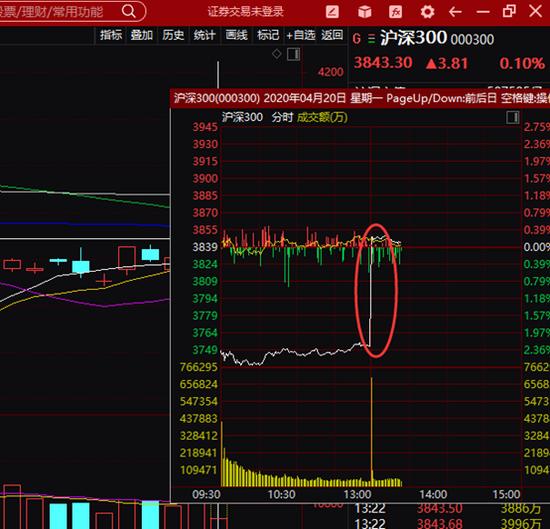Click the green list icon beside 沪深300

click(x=371, y=38)
